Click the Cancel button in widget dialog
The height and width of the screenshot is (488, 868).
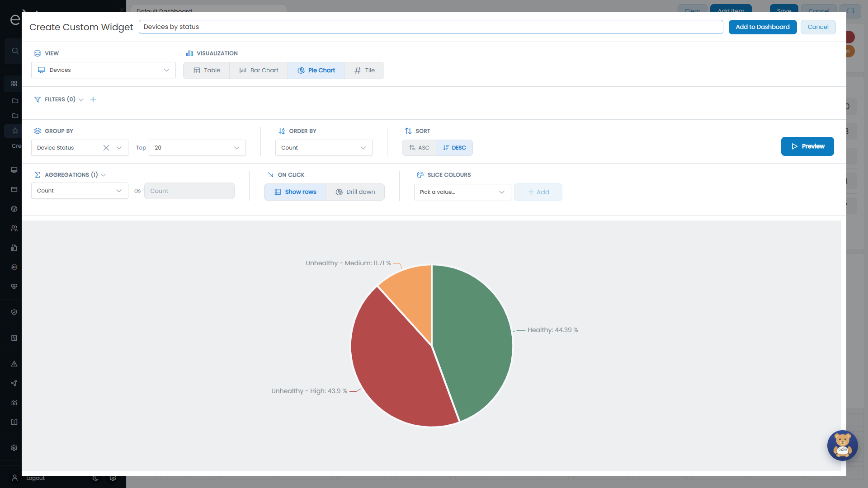(818, 27)
